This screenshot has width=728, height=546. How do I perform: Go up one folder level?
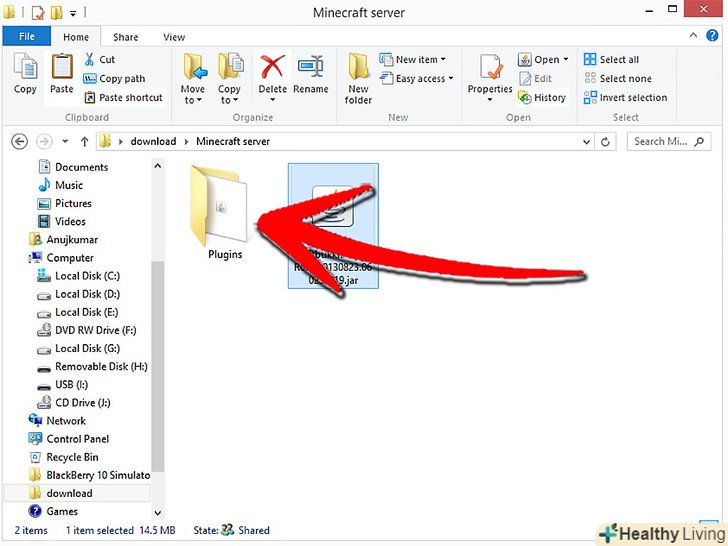[84, 141]
